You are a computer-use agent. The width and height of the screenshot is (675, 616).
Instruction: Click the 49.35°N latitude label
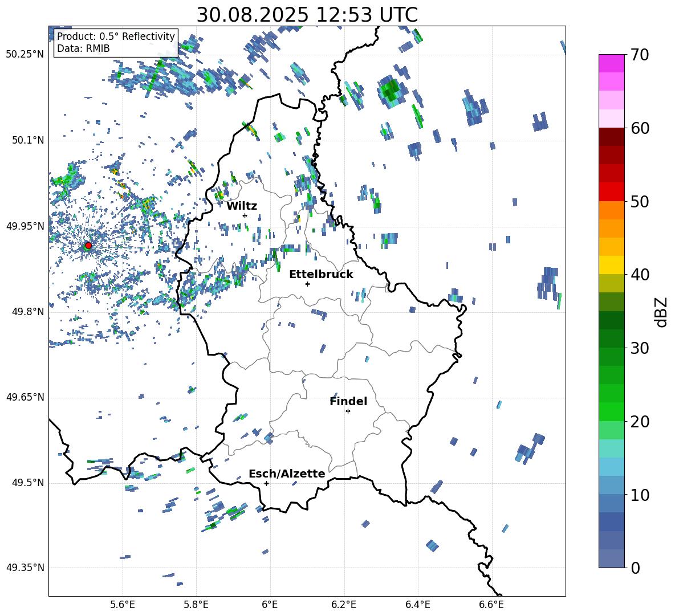25,568
